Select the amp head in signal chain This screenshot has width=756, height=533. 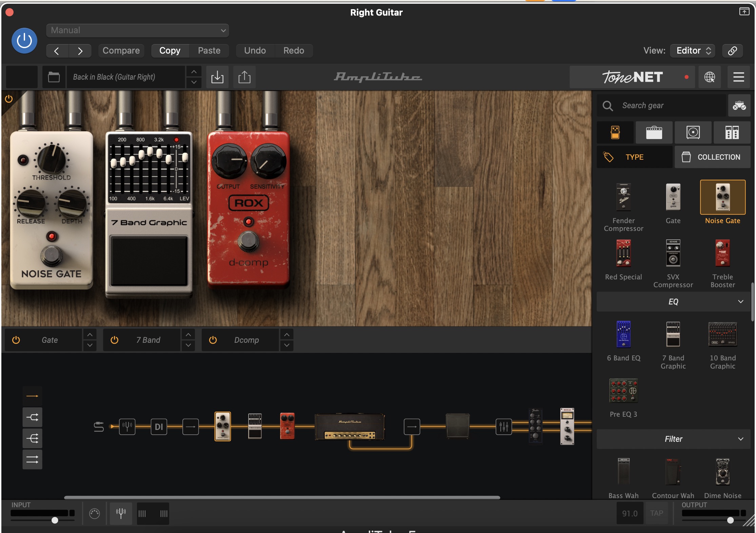pyautogui.click(x=350, y=427)
